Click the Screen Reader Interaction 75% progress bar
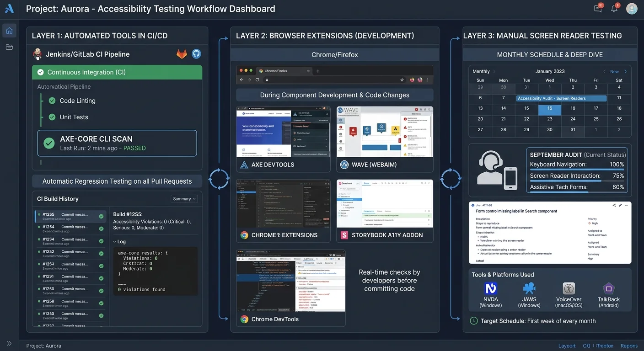 click(x=577, y=181)
